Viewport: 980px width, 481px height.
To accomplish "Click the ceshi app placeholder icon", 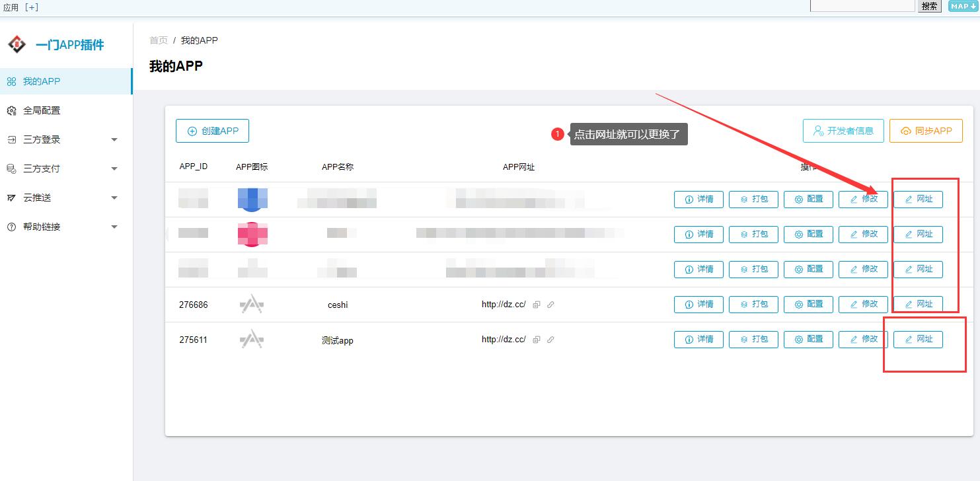I will 252,305.
